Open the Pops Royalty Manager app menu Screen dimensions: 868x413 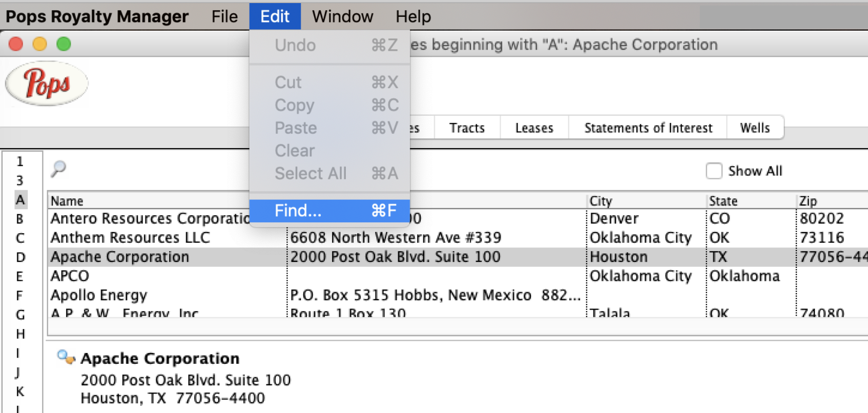click(x=97, y=16)
